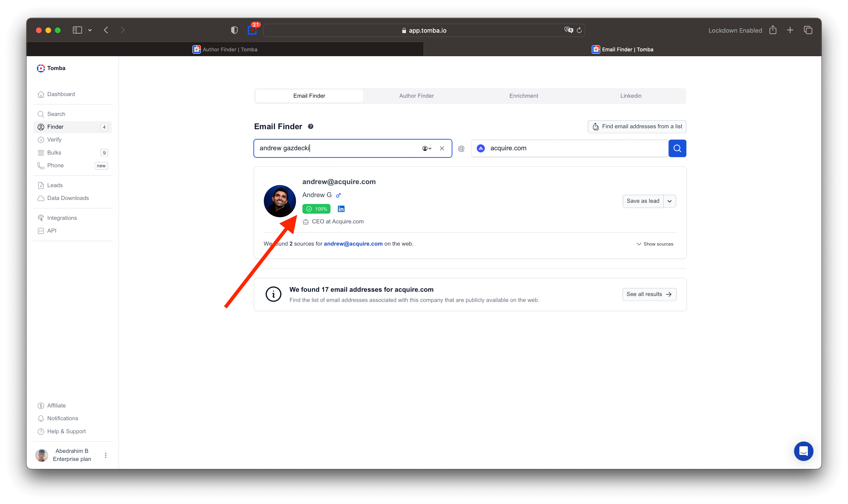Switch to the Author Finder tab
This screenshot has width=848, height=504.
point(416,96)
